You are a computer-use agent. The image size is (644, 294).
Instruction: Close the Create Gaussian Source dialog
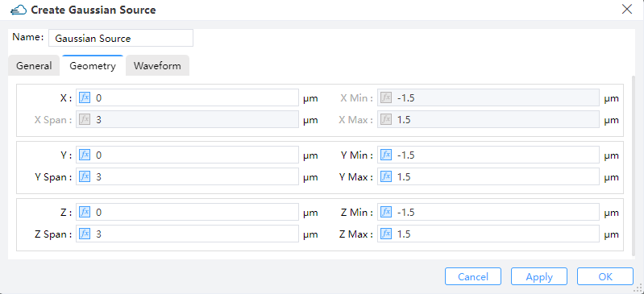pyautogui.click(x=627, y=10)
